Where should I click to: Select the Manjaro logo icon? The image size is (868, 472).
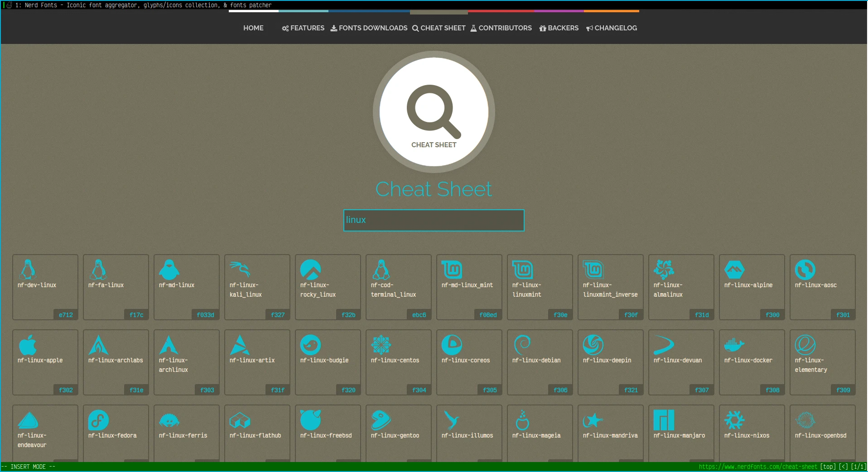click(664, 420)
